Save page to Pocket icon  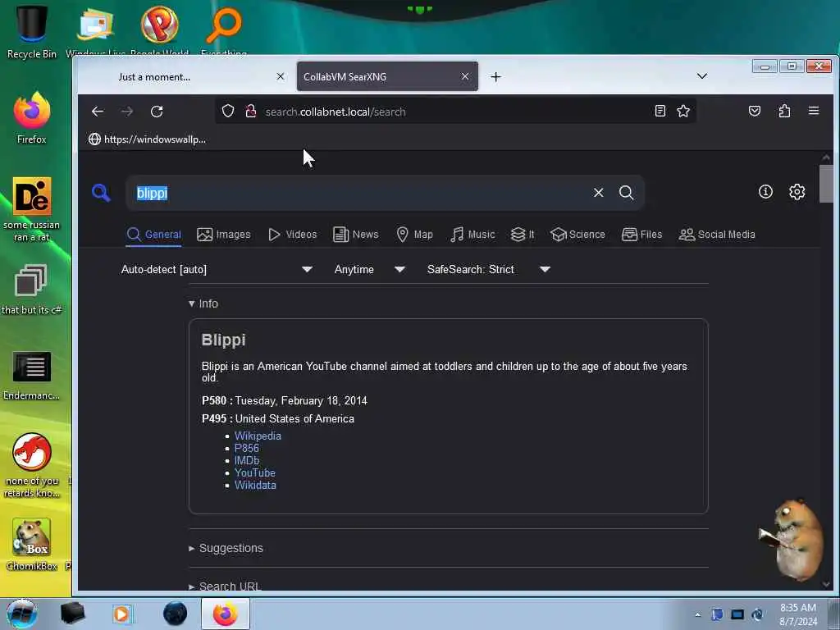755,111
